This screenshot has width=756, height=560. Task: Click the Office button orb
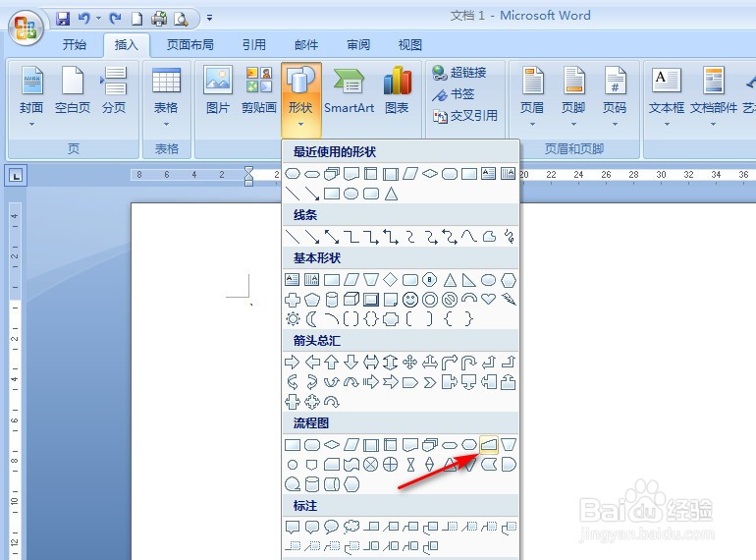27,27
